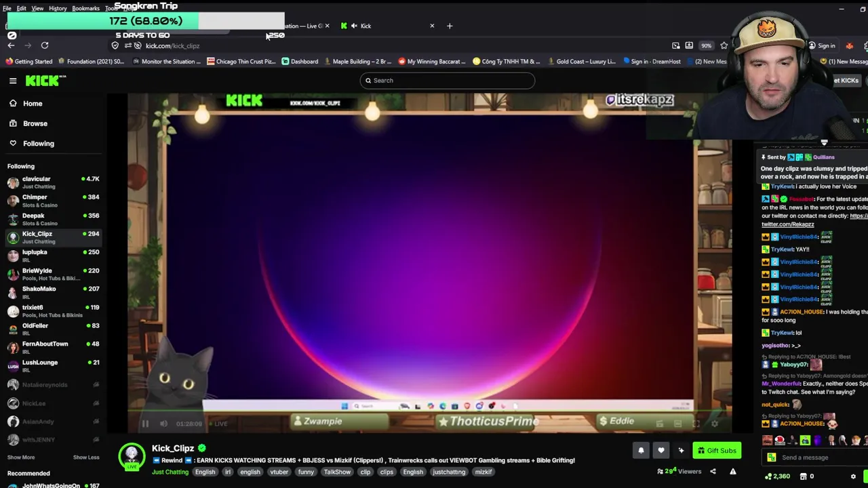
Task: Open Deepak channel in Following list
Action: point(53,219)
